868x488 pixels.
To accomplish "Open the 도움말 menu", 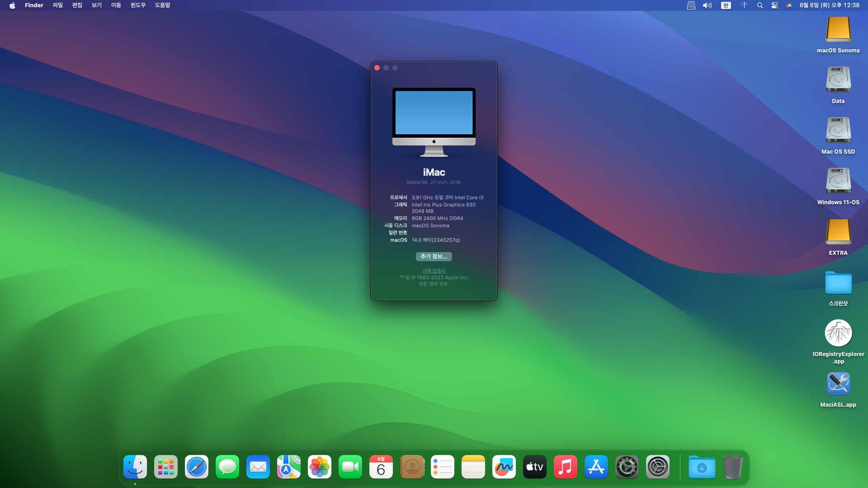I will point(163,5).
